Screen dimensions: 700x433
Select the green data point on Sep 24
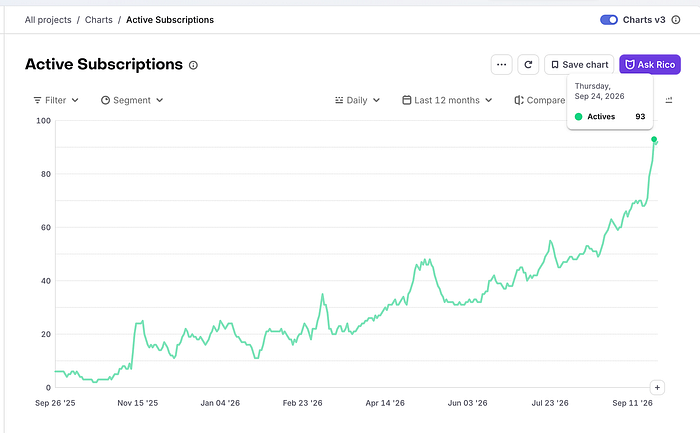654,139
